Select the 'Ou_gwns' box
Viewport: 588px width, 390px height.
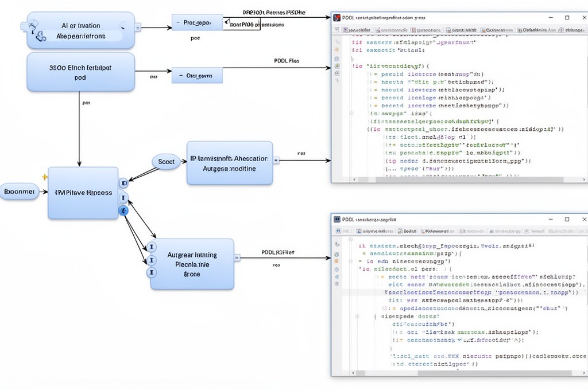click(x=198, y=75)
